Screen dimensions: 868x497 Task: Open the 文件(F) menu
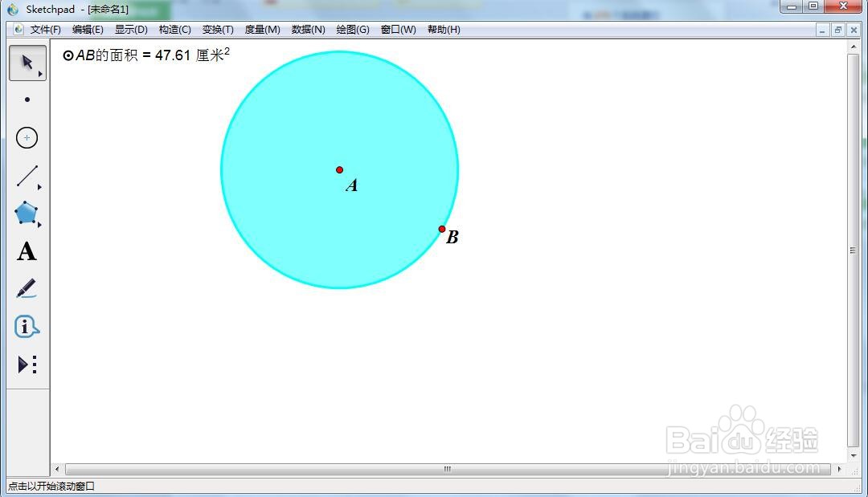click(x=45, y=29)
